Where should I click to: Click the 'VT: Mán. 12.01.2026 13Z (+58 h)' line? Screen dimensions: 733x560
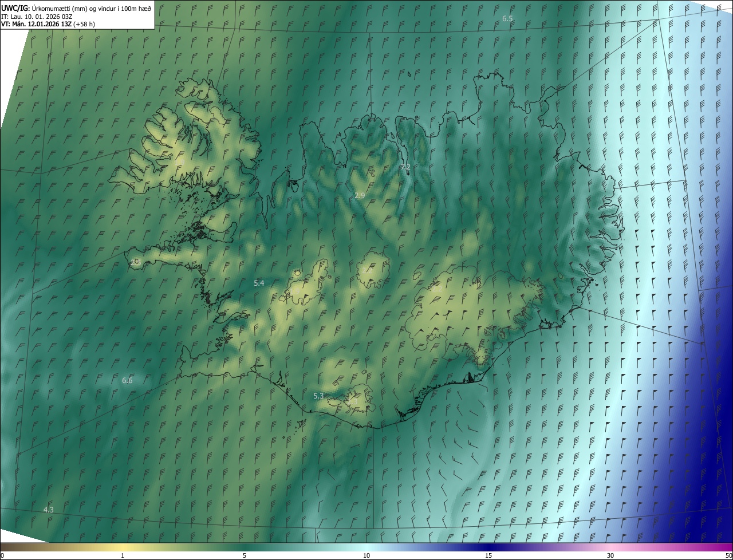[48, 25]
